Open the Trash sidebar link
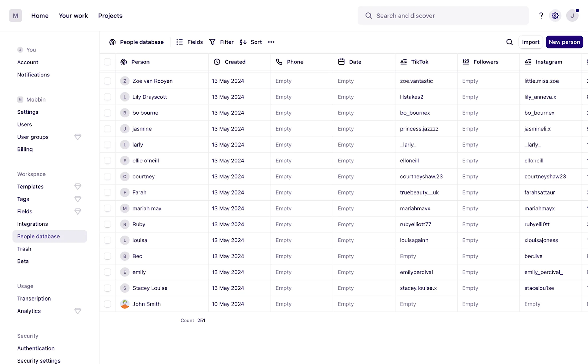Image resolution: width=588 pixels, height=364 pixels. [x=24, y=249]
